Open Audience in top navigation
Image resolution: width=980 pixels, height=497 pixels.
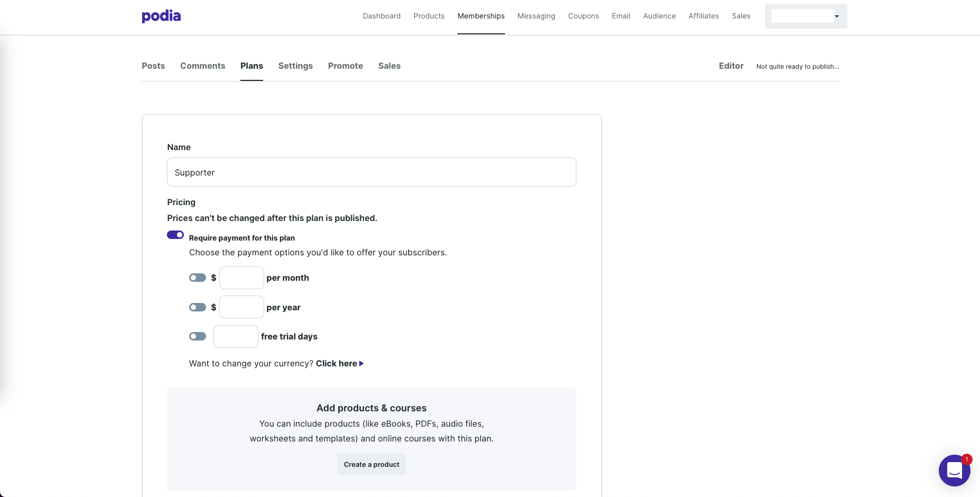click(x=659, y=16)
